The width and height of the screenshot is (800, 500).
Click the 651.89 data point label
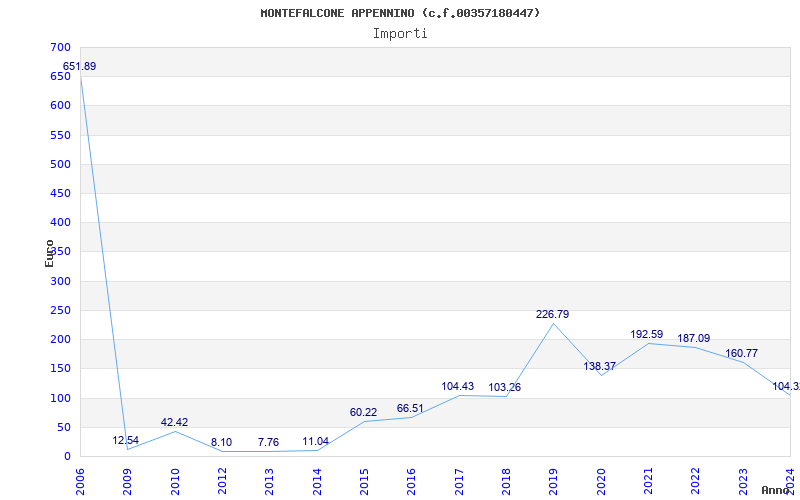point(79,67)
